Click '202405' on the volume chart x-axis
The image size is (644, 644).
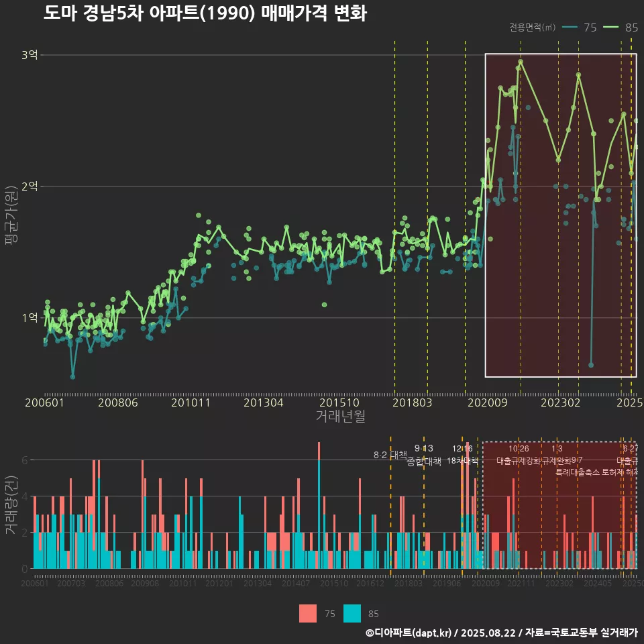(598, 583)
